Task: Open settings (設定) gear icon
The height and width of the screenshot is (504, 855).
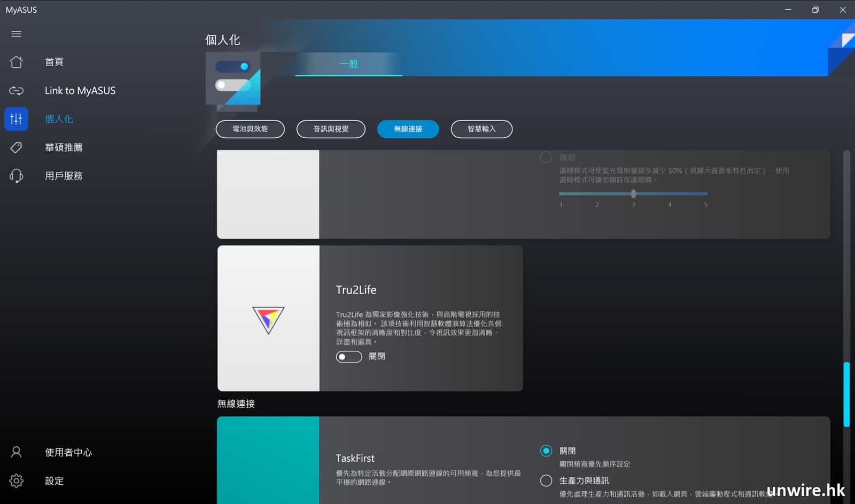Action: click(x=16, y=481)
